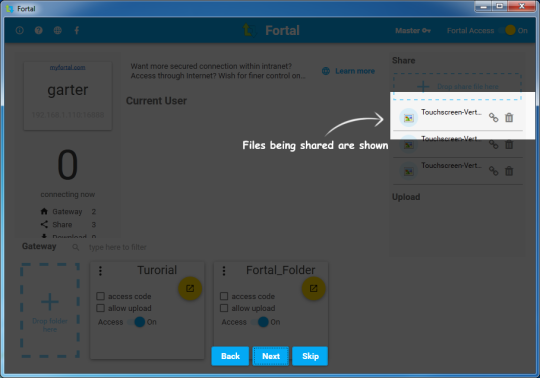Delete the first highlighted shared file
This screenshot has width=540, height=378.
(509, 118)
